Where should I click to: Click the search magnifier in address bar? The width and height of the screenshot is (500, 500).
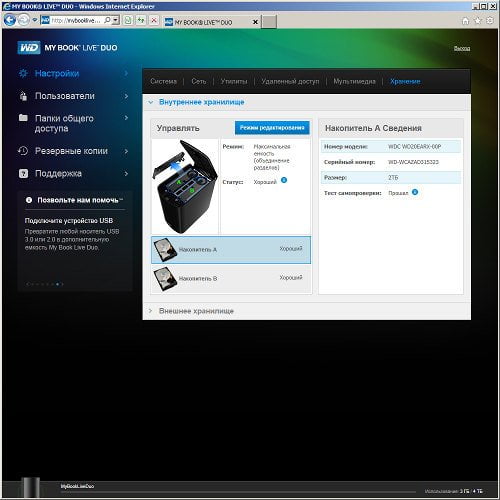[107, 20]
